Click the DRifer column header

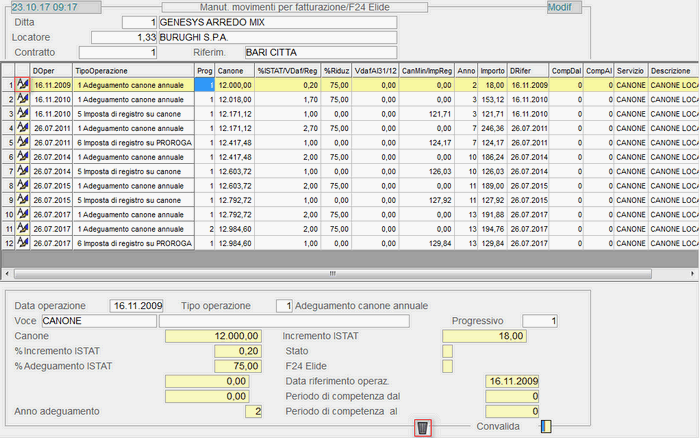(x=528, y=71)
